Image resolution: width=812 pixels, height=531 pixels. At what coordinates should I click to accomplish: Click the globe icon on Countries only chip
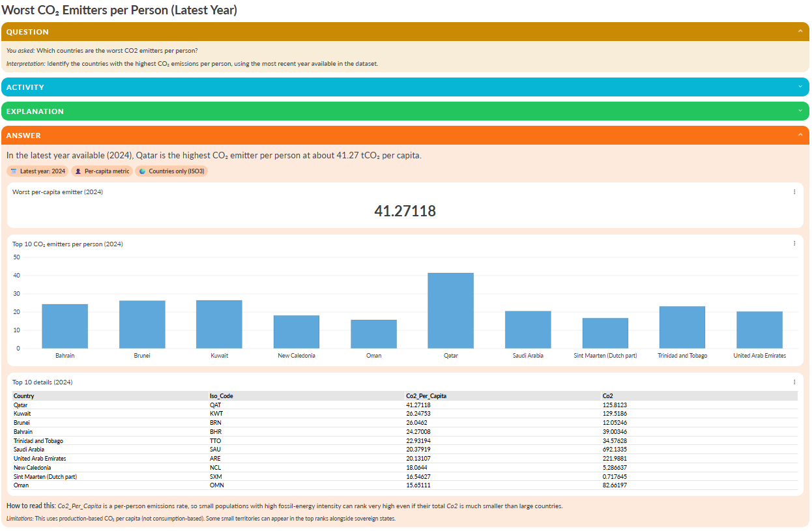coord(142,171)
